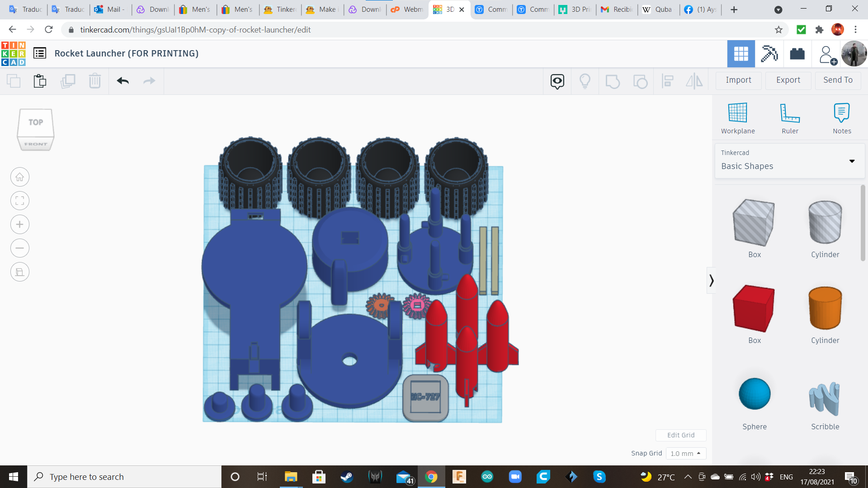Switch to Blocks mode pickaxe icon
The width and height of the screenshot is (868, 488).
[769, 54]
